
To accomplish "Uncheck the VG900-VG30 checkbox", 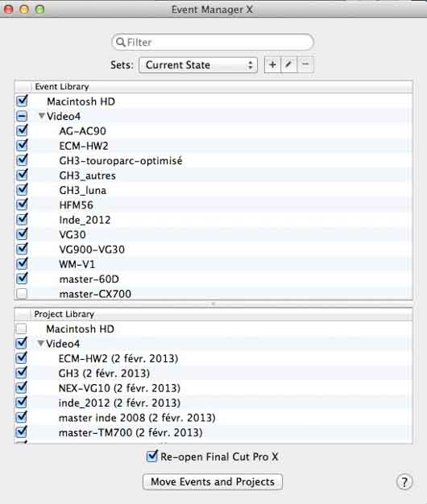I will pyautogui.click(x=22, y=249).
